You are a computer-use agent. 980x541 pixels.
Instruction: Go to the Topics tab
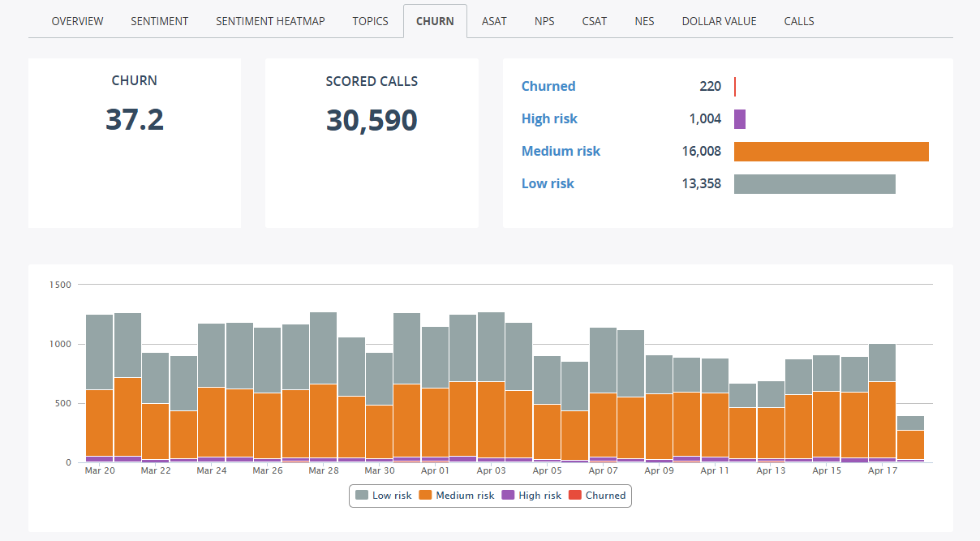pyautogui.click(x=370, y=21)
